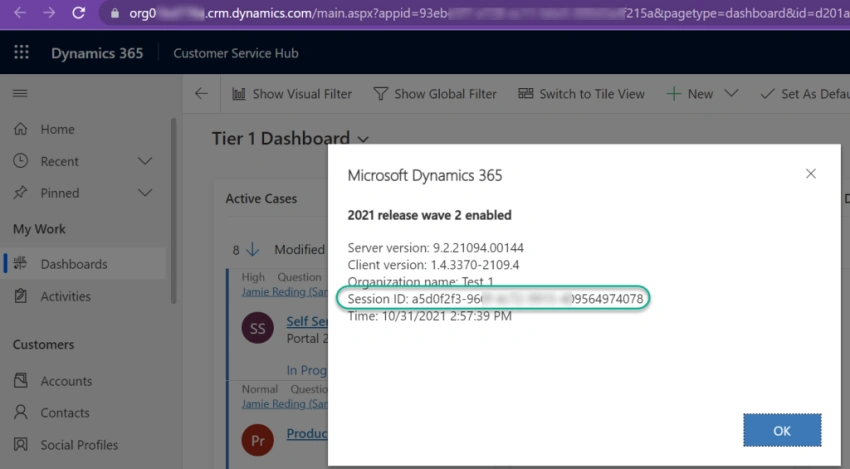
Task: Click the Dashboards icon in sidebar
Action: pos(21,264)
